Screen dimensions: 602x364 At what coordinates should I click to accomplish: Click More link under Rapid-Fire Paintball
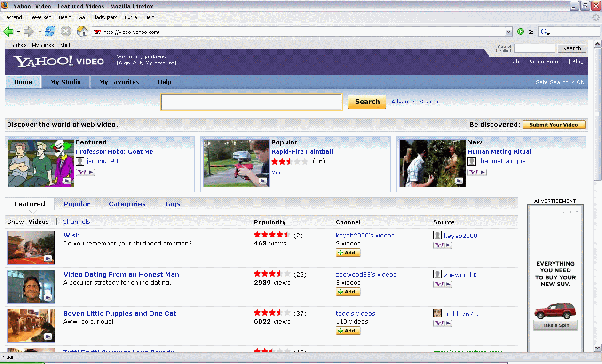tap(278, 173)
